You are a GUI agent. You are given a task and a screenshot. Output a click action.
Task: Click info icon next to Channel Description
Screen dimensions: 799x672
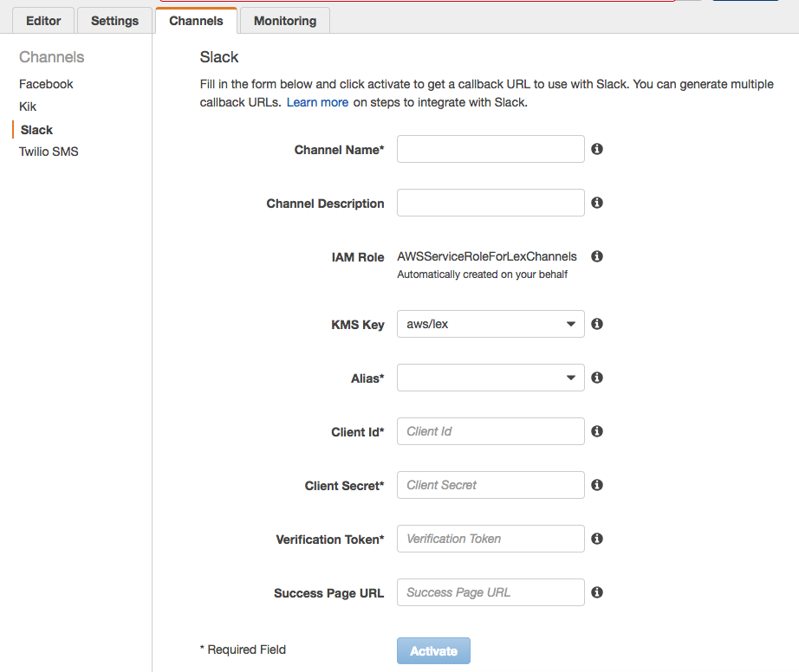pos(596,203)
